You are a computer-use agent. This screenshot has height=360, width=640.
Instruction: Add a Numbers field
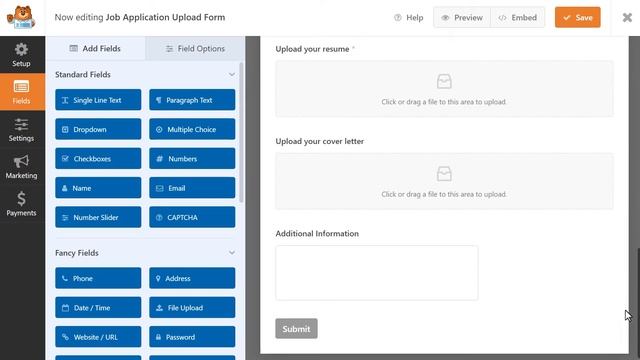pyautogui.click(x=192, y=159)
